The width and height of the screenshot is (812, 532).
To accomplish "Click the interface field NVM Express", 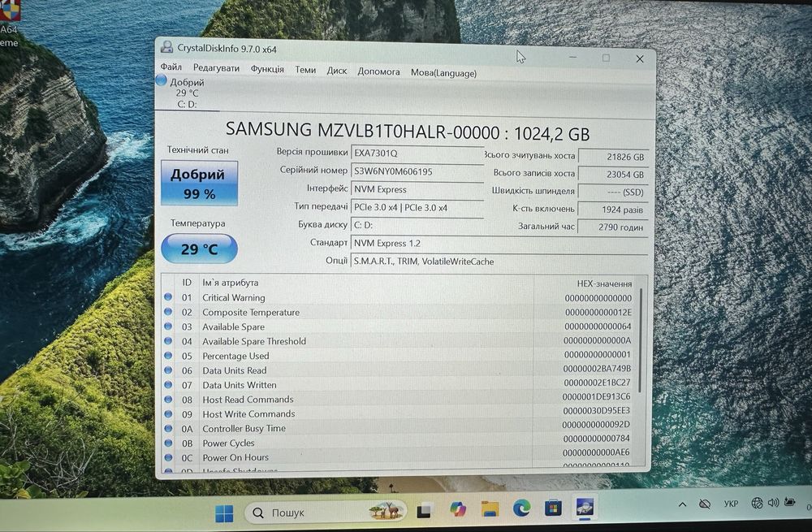I will click(x=417, y=189).
